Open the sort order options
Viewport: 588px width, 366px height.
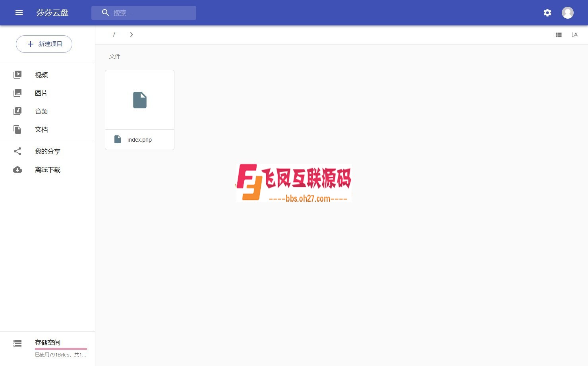point(574,35)
